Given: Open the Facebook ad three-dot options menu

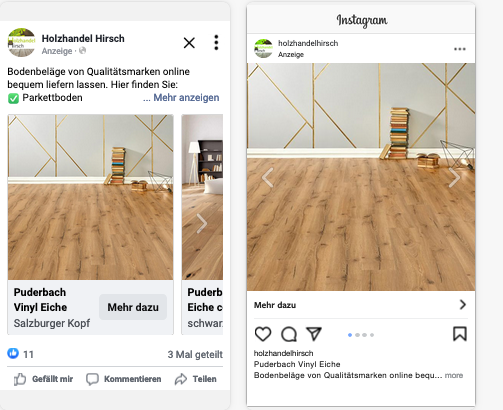Looking at the screenshot, I should pos(216,43).
